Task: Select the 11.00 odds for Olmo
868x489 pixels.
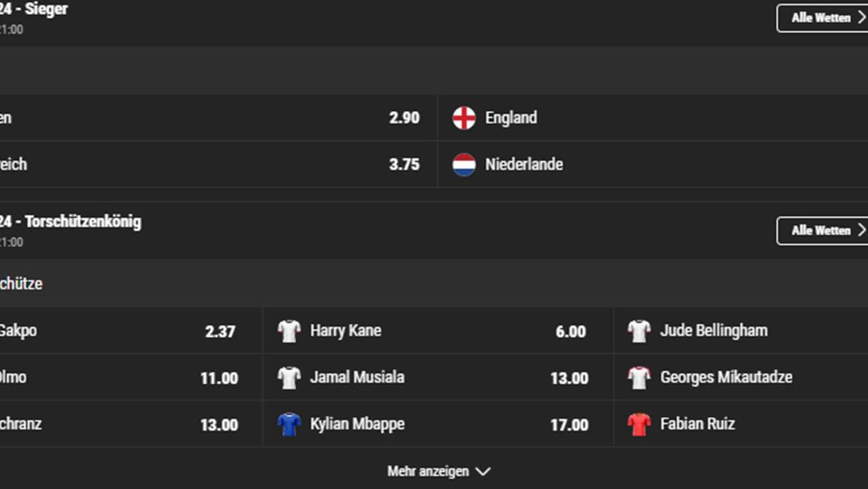Action: (219, 377)
